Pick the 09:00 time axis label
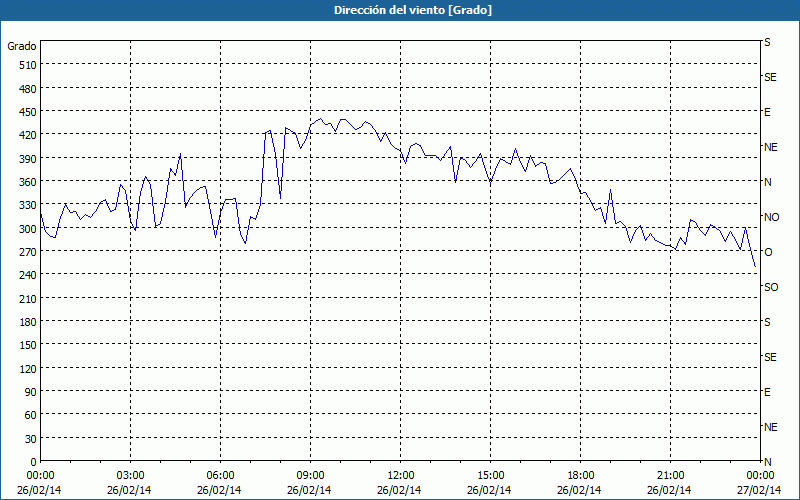Screen dimensions: 800x500 (x=310, y=476)
